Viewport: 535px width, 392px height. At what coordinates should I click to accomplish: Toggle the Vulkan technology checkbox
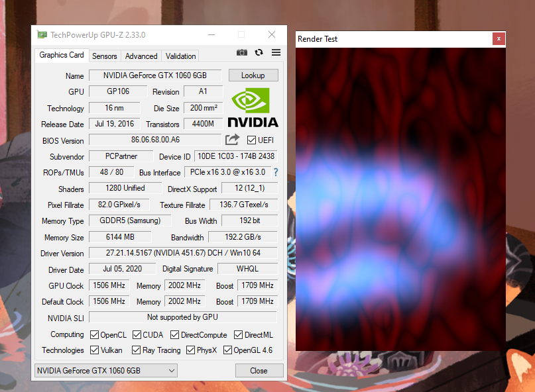coord(94,350)
